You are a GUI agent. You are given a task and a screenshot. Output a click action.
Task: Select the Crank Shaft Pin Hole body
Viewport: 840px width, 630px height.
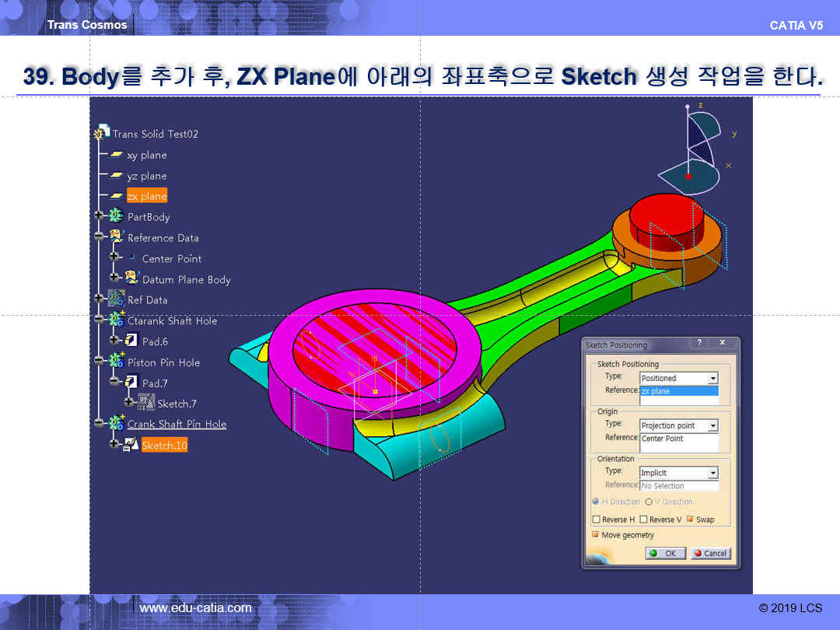point(177,424)
